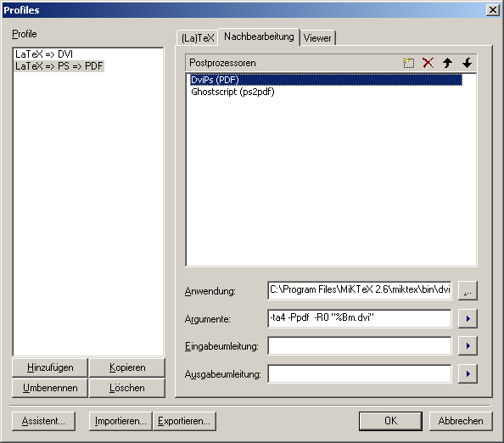
Task: Copy profile with Kopieren button
Action: (127, 367)
